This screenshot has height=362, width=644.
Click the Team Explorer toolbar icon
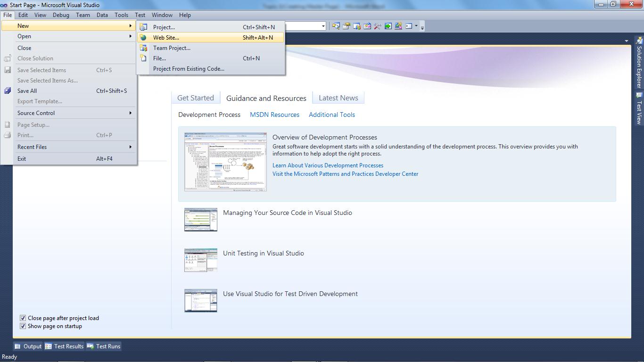357,26
